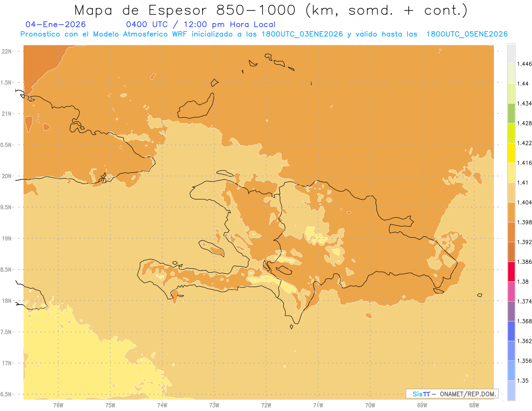Click the '68W' longitude label

[474, 405]
